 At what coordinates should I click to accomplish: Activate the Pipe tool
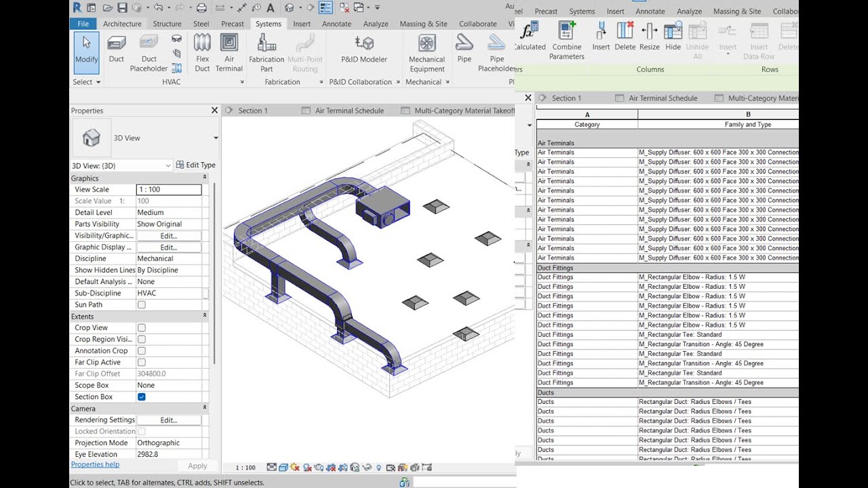pos(464,50)
